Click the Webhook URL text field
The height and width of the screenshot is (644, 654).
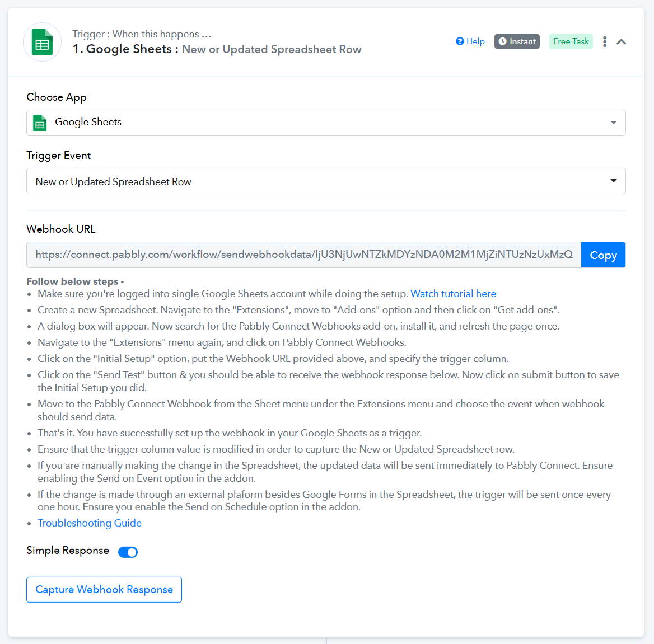303,255
